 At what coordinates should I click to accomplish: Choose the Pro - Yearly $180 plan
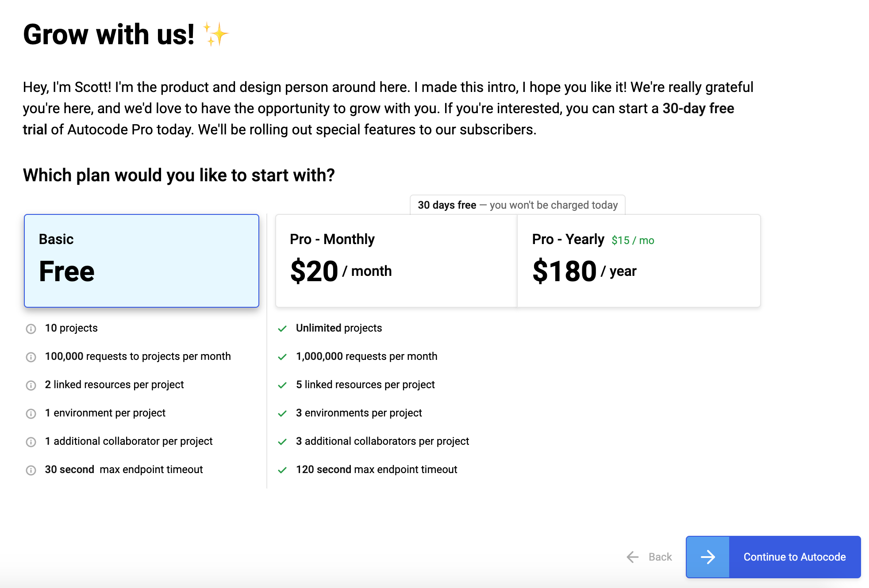click(x=638, y=261)
